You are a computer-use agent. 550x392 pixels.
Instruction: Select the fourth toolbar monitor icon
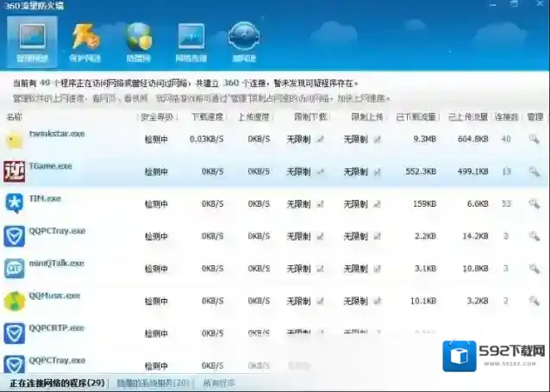pyautogui.click(x=191, y=40)
